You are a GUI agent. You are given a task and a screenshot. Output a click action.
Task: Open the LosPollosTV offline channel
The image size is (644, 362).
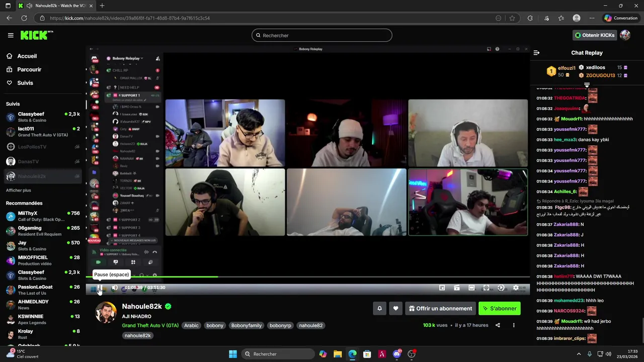click(x=43, y=147)
